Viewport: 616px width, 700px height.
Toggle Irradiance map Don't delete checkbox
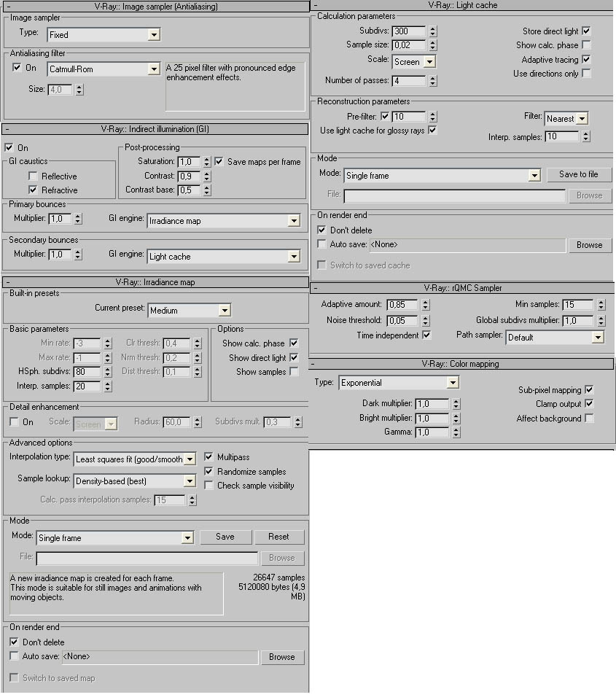pyautogui.click(x=15, y=642)
